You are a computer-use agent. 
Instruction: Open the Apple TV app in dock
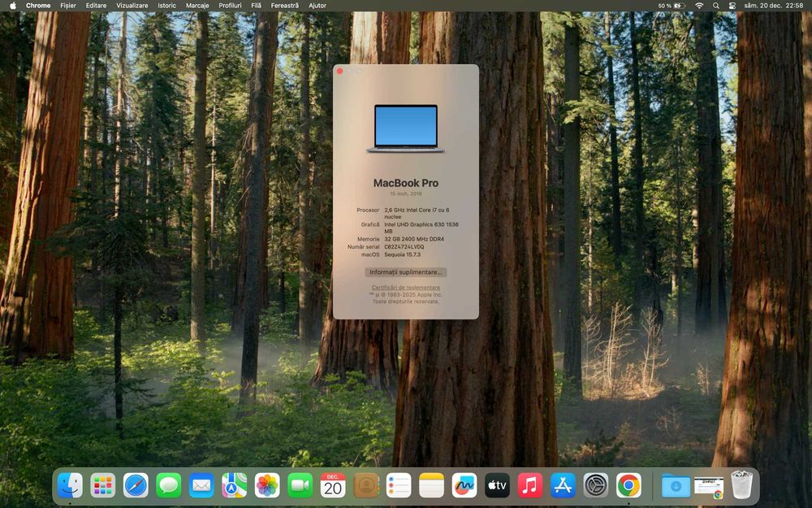pyautogui.click(x=497, y=486)
